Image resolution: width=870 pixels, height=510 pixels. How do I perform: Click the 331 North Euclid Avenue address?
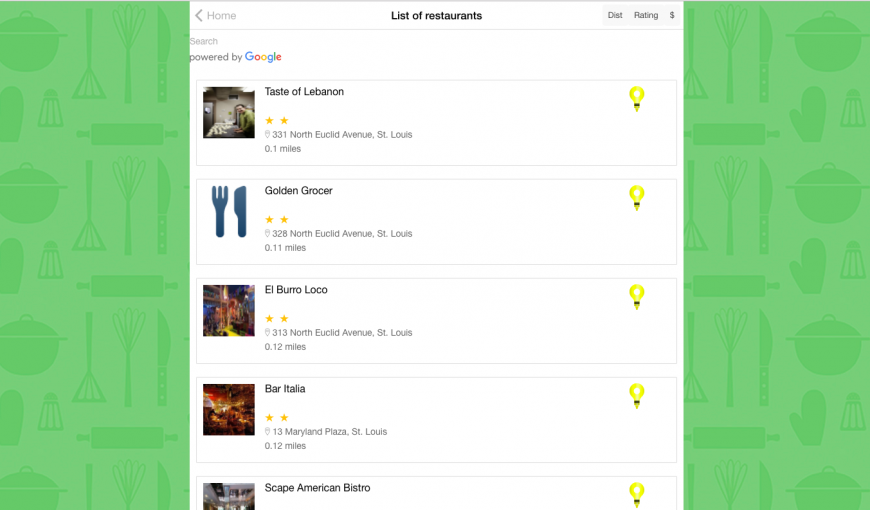tap(342, 134)
